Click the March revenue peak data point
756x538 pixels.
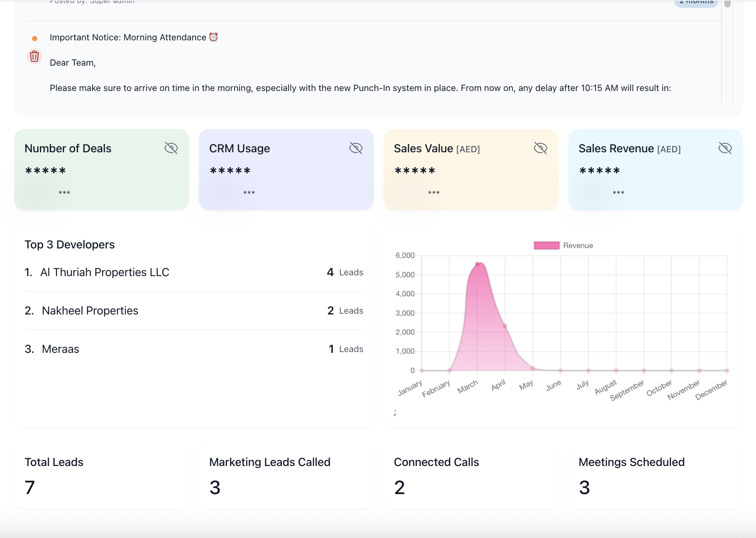click(477, 264)
